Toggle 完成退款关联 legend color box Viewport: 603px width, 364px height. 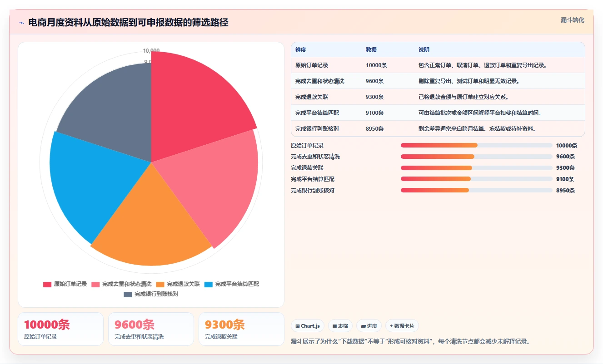coord(160,284)
